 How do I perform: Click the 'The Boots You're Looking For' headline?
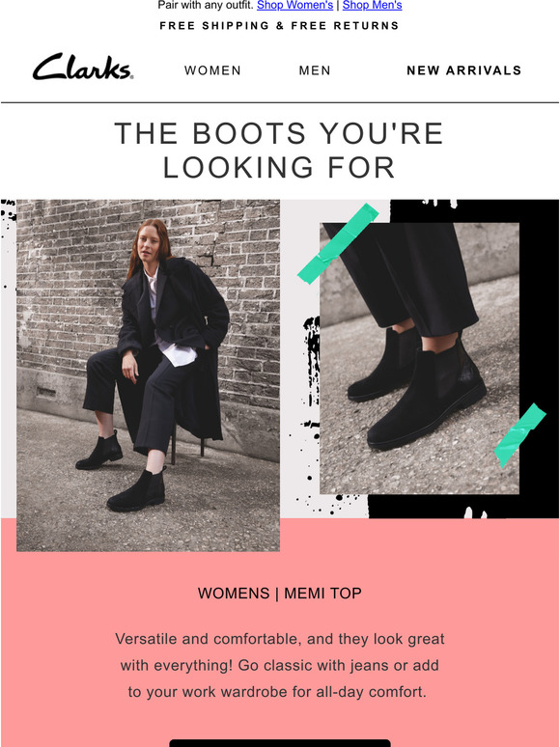(x=279, y=150)
